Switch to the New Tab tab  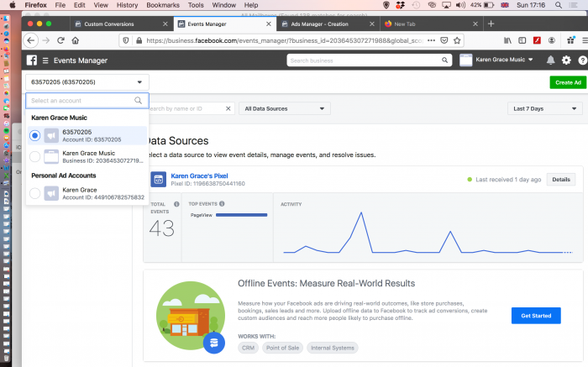(431, 24)
